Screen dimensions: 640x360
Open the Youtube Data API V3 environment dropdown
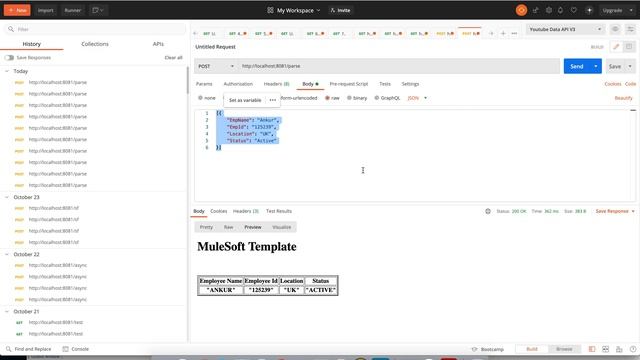(565, 29)
